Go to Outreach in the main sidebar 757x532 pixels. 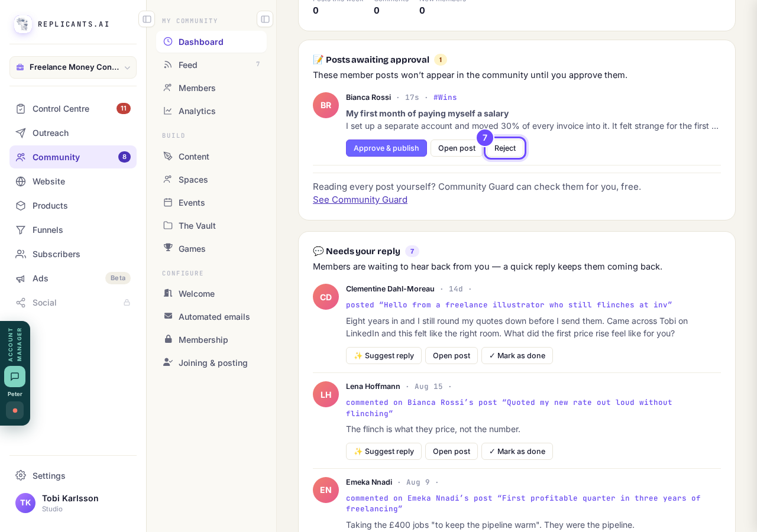point(73,133)
